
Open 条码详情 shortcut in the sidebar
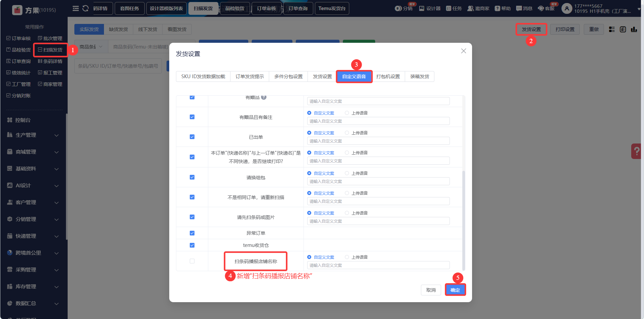[50, 61]
